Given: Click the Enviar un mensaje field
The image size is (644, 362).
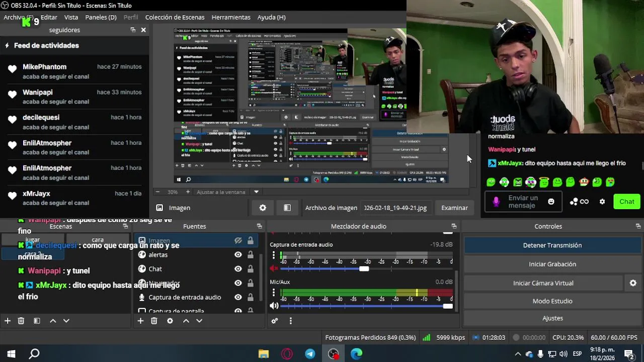Looking at the screenshot, I should [x=523, y=202].
